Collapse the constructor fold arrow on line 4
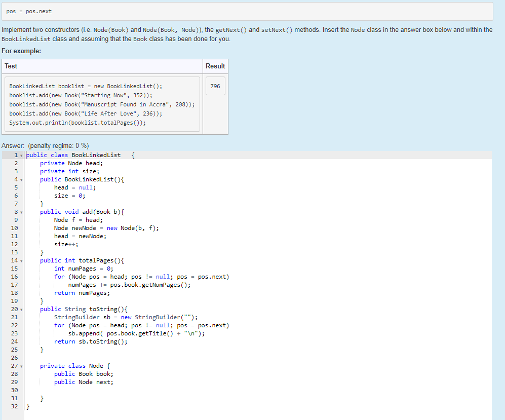The width and height of the screenshot is (505, 420). pyautogui.click(x=22, y=180)
